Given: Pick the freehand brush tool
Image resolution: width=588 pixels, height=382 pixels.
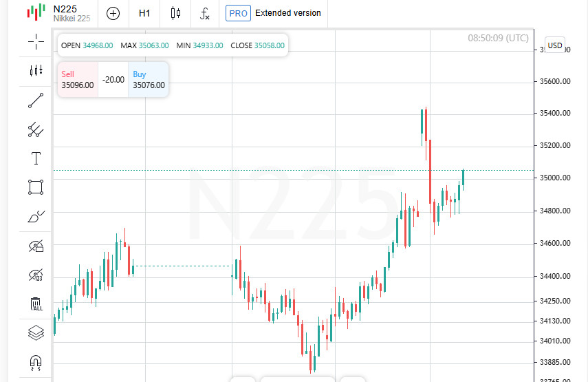Looking at the screenshot, I should point(36,217).
